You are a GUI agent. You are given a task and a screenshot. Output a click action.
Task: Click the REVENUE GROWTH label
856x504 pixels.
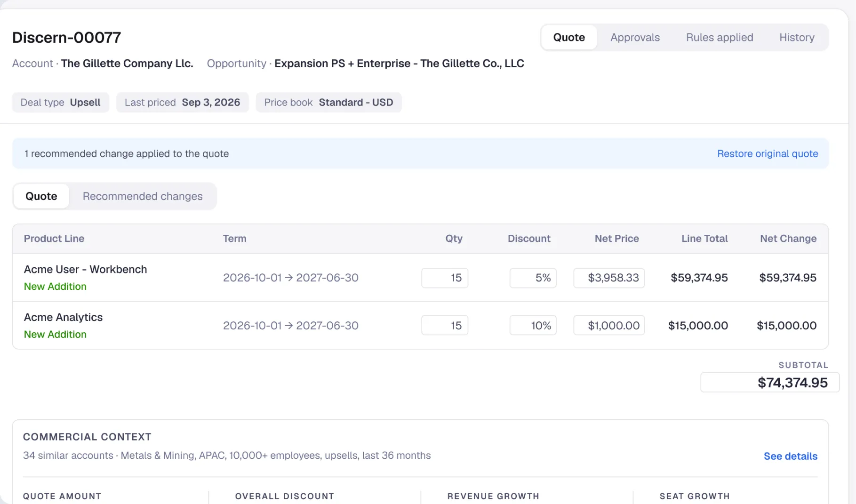(x=493, y=496)
